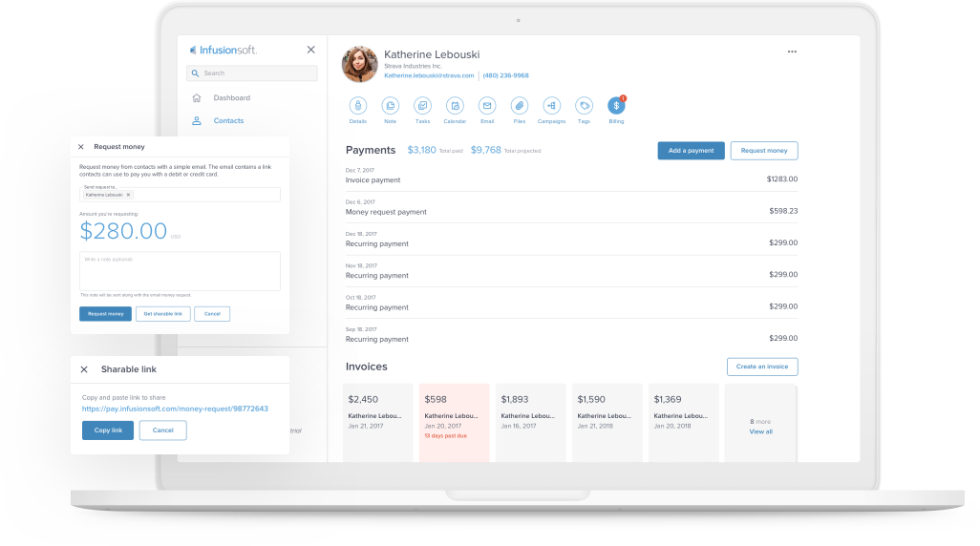Close the Sharable link panel
Image resolution: width=980 pixels, height=546 pixels.
[x=84, y=369]
